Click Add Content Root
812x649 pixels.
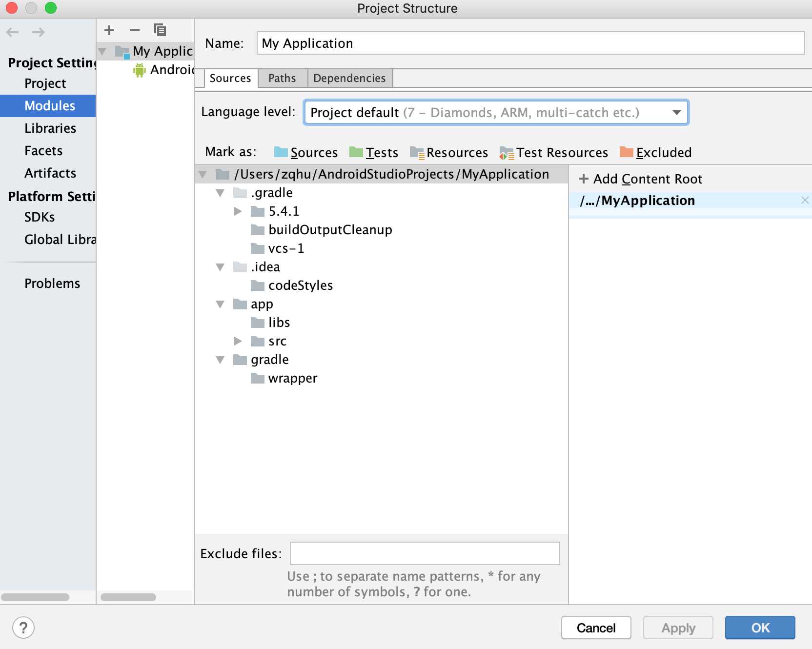click(640, 179)
